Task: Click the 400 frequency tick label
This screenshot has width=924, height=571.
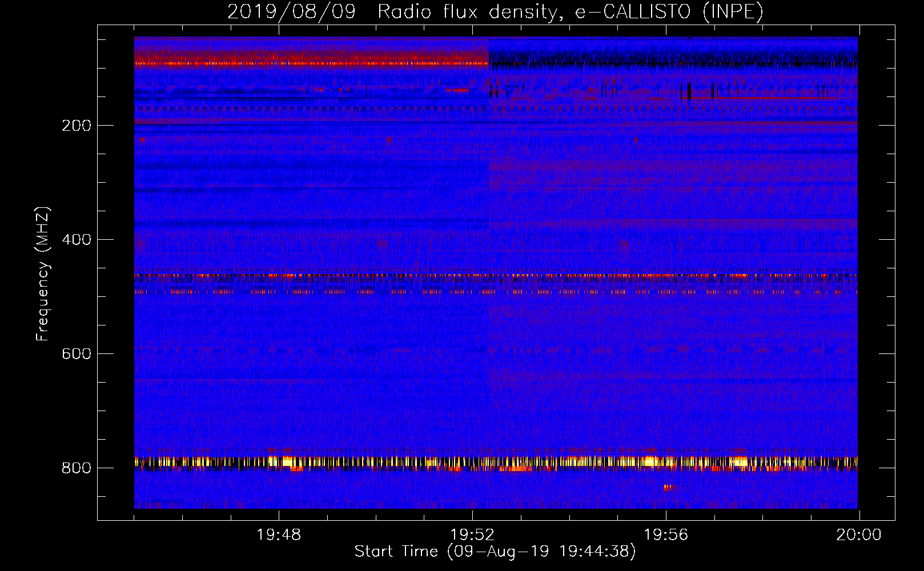Action: coord(77,239)
